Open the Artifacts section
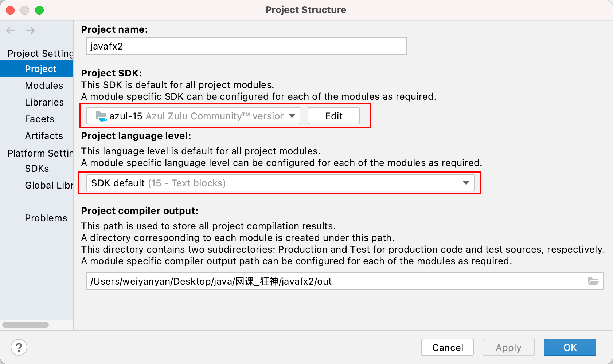 point(44,136)
